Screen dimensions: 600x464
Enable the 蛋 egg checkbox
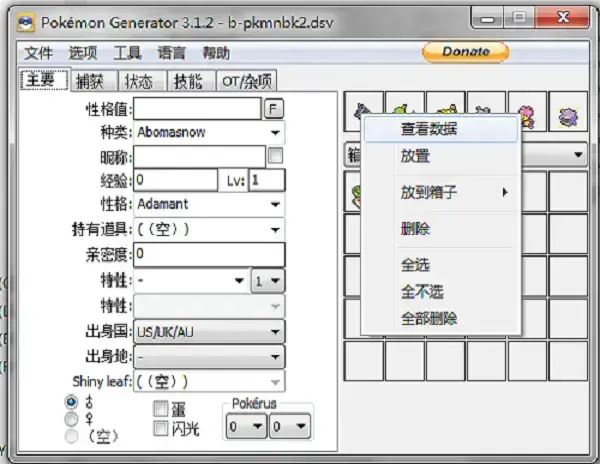point(160,409)
